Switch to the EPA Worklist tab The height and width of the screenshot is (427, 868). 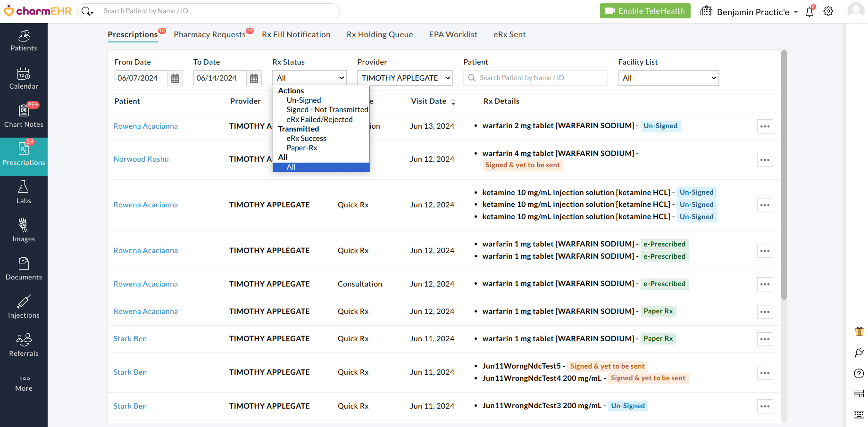pyautogui.click(x=453, y=34)
